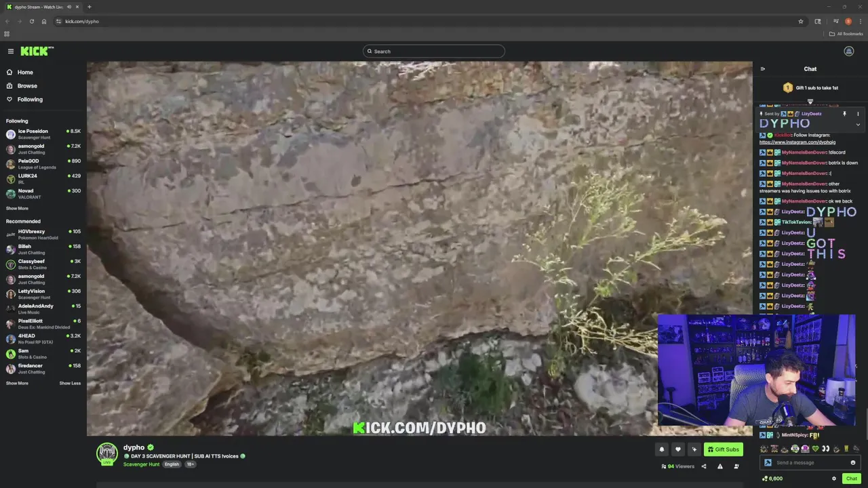
Task: Open the hamburger menu beside the Kick logo
Action: pyautogui.click(x=10, y=51)
